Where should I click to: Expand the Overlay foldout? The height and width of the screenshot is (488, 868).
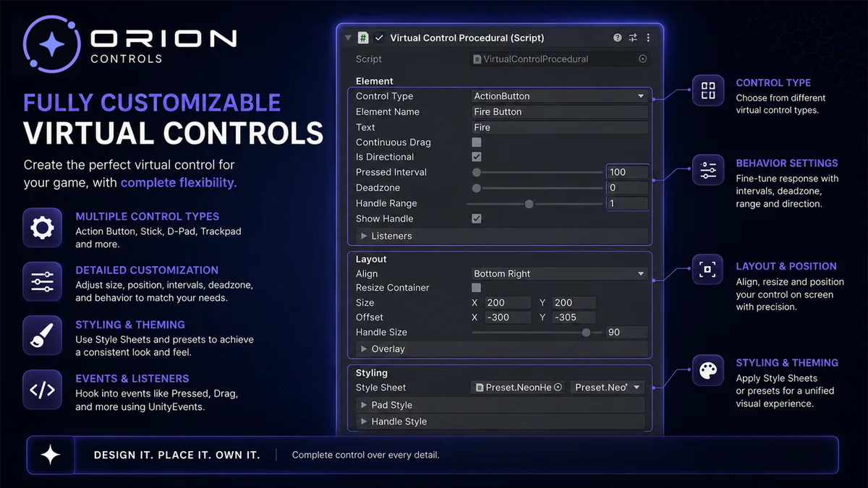pos(364,349)
